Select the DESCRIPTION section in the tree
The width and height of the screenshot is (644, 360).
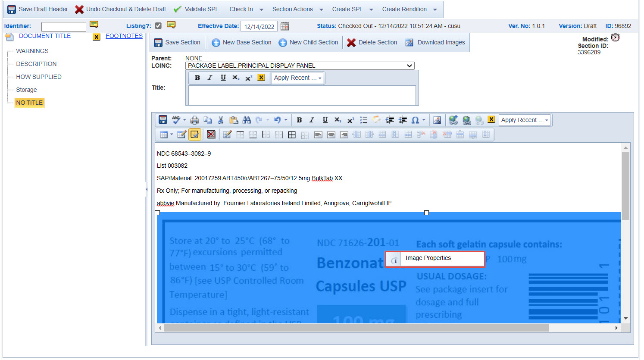(x=36, y=64)
